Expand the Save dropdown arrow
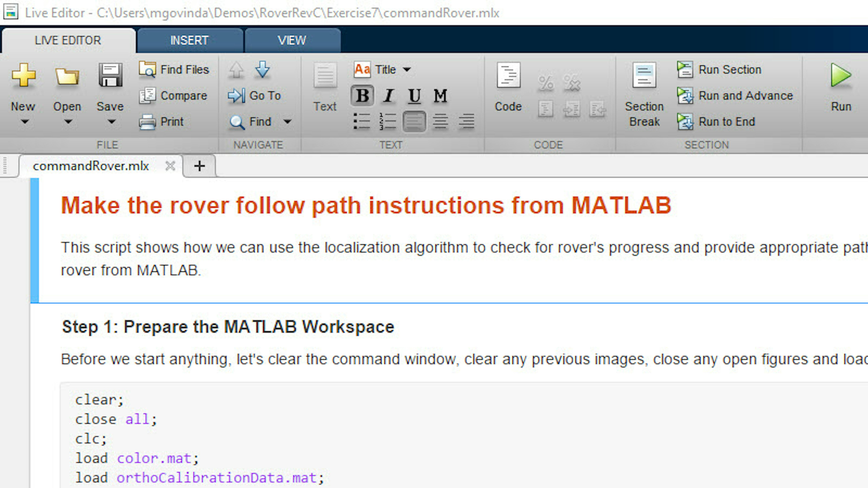This screenshot has height=488, width=868. click(111, 121)
